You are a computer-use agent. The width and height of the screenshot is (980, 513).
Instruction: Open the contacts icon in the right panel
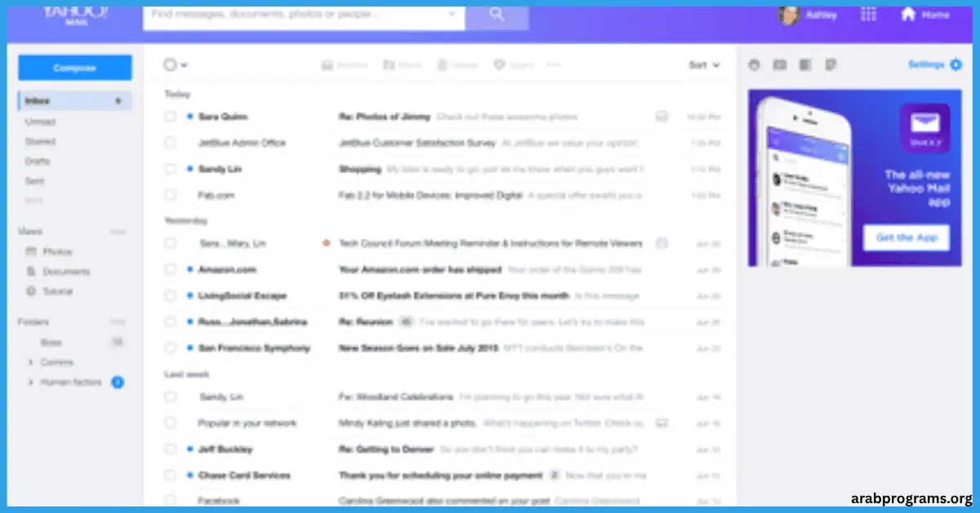[780, 65]
